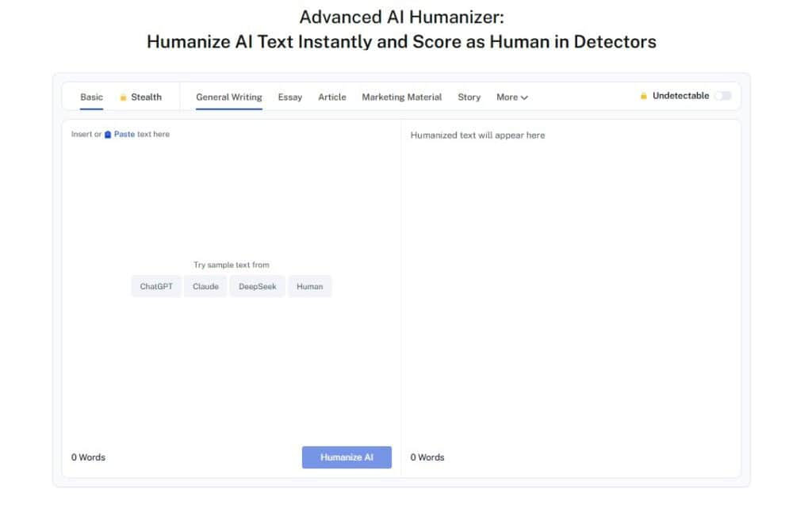Click the chevron next to More
The width and height of the screenshot is (812, 512).
point(525,97)
